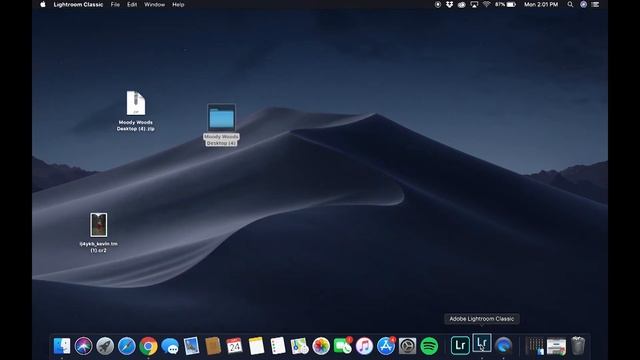Viewport: 640px width, 360px height.
Task: Open the Apple menu
Action: (x=43, y=4)
